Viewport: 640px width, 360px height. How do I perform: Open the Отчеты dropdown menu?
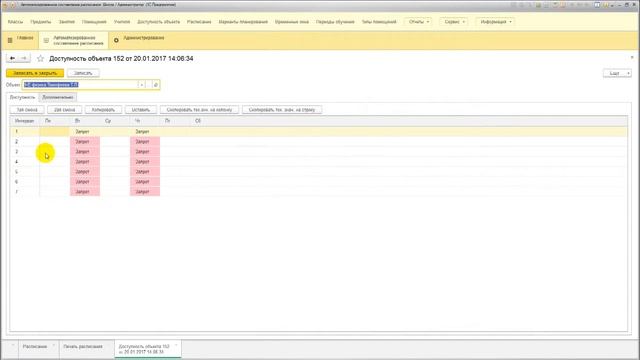click(418, 22)
